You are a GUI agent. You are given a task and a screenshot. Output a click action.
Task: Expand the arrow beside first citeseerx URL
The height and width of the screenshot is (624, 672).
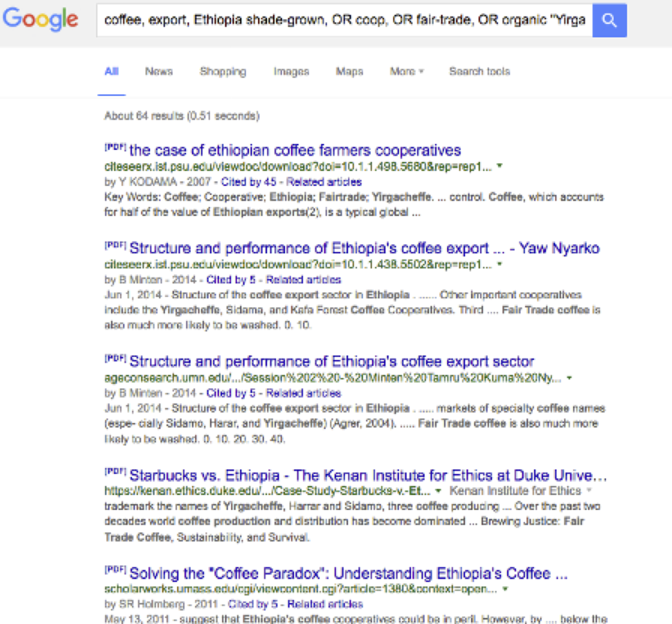click(x=500, y=166)
